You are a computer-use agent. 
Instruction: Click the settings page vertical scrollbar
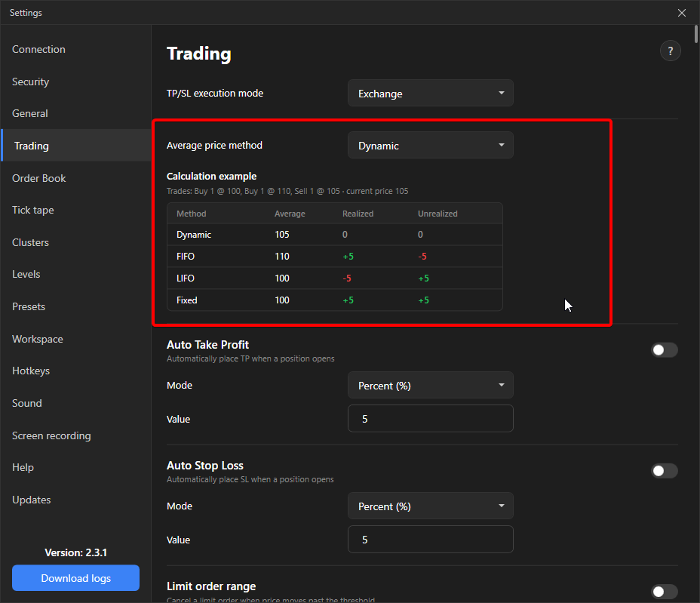(696, 35)
